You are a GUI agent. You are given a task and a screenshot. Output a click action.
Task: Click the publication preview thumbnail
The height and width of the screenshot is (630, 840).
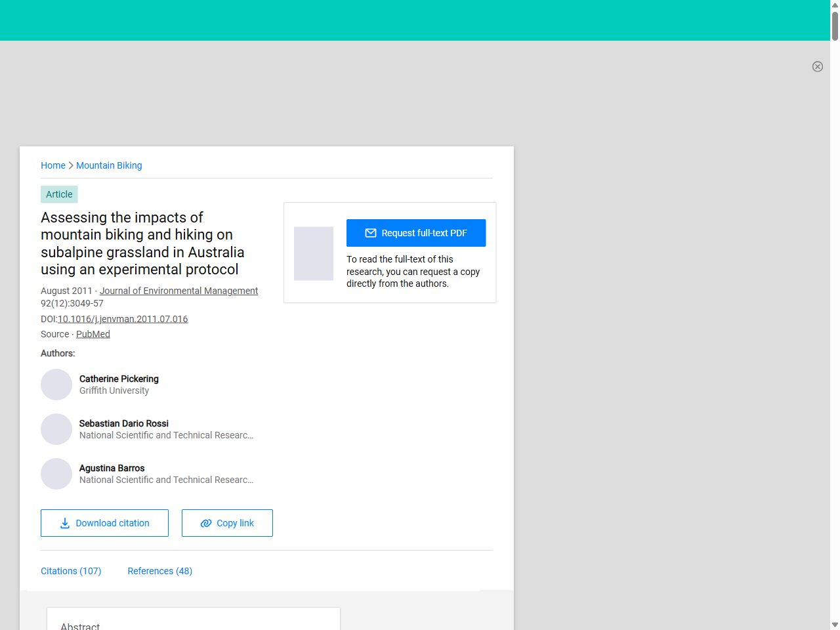(x=314, y=253)
